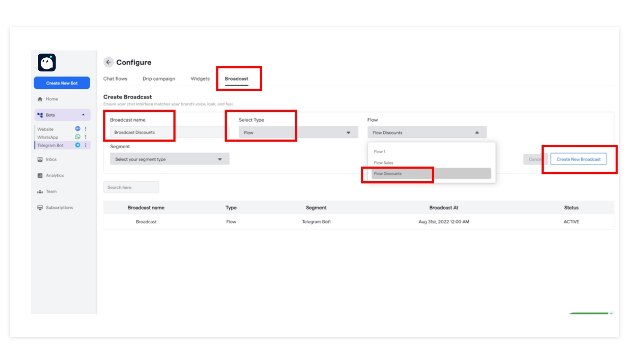Screen dimensions: 629x364
Task: Click the Telegram channel icon
Action: point(78,145)
